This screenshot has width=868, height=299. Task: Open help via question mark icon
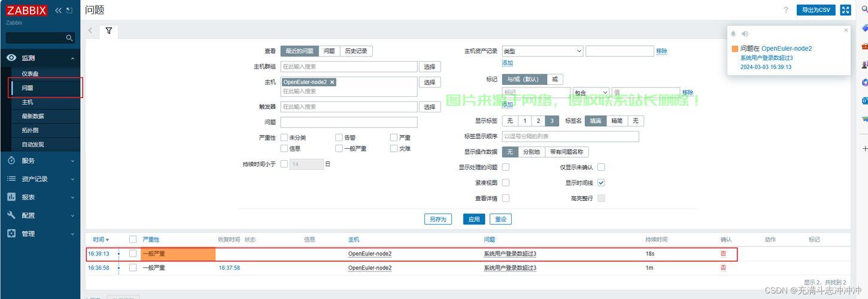786,10
